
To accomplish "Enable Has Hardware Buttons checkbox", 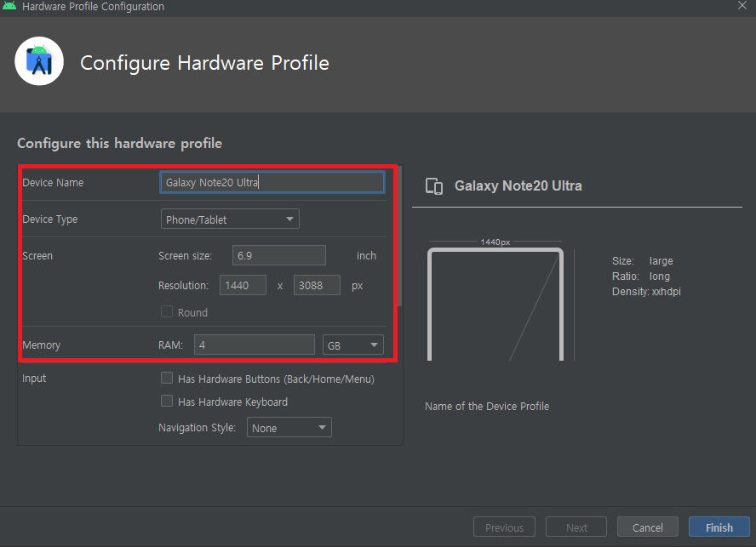I will 167,379.
